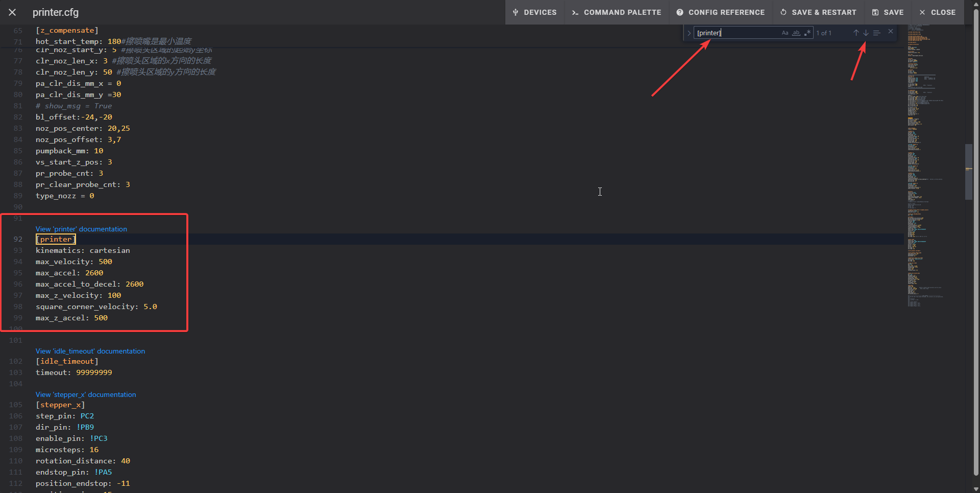Click the code minimap overview
Viewport: 980px width, 493px height.
pos(934,166)
